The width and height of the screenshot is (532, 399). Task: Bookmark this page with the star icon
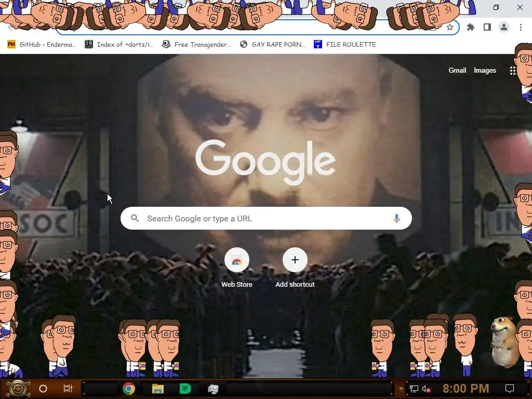[x=450, y=27]
